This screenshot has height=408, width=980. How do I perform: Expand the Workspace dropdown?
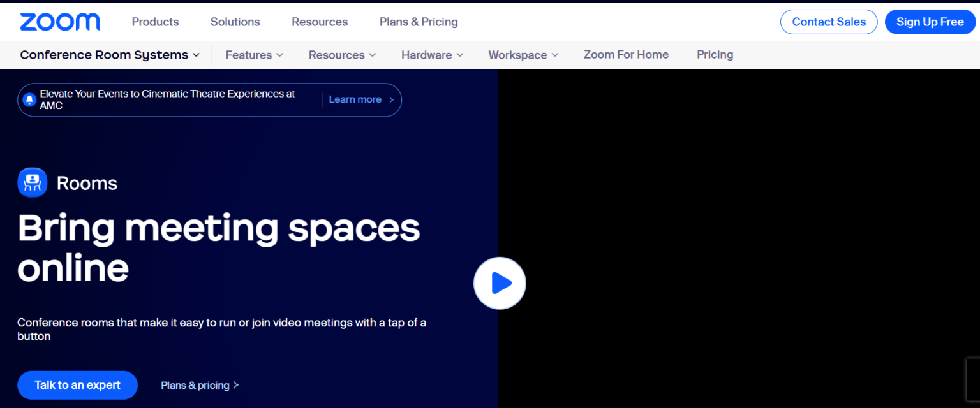pyautogui.click(x=523, y=55)
